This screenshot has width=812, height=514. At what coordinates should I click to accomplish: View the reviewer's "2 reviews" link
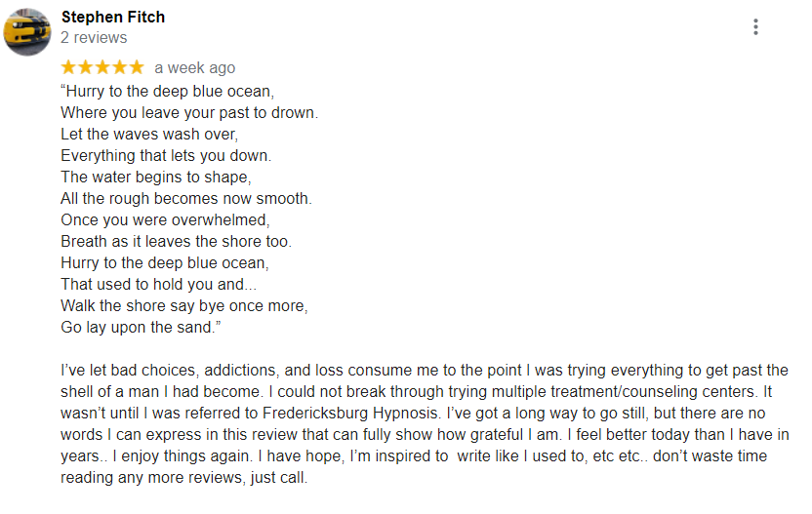click(94, 38)
